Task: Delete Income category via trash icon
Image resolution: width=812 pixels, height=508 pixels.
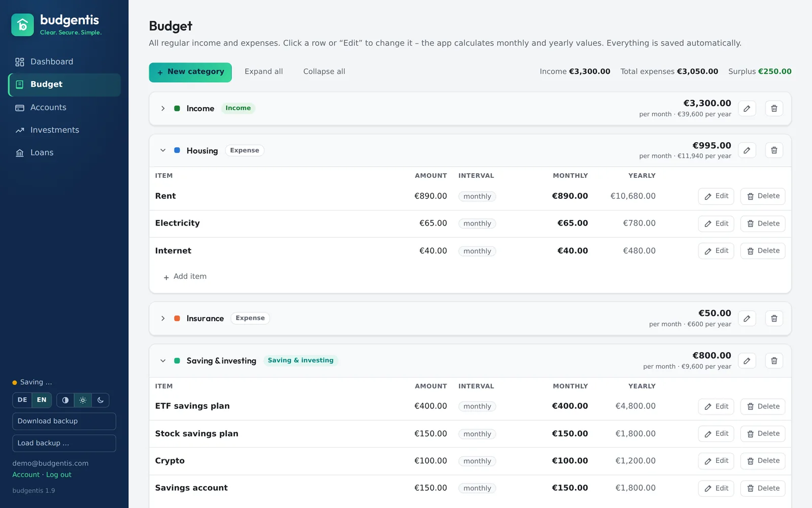Action: coord(774,108)
